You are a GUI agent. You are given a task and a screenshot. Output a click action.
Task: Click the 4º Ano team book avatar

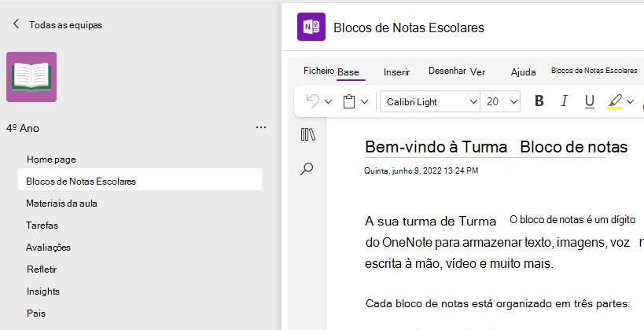(31, 77)
